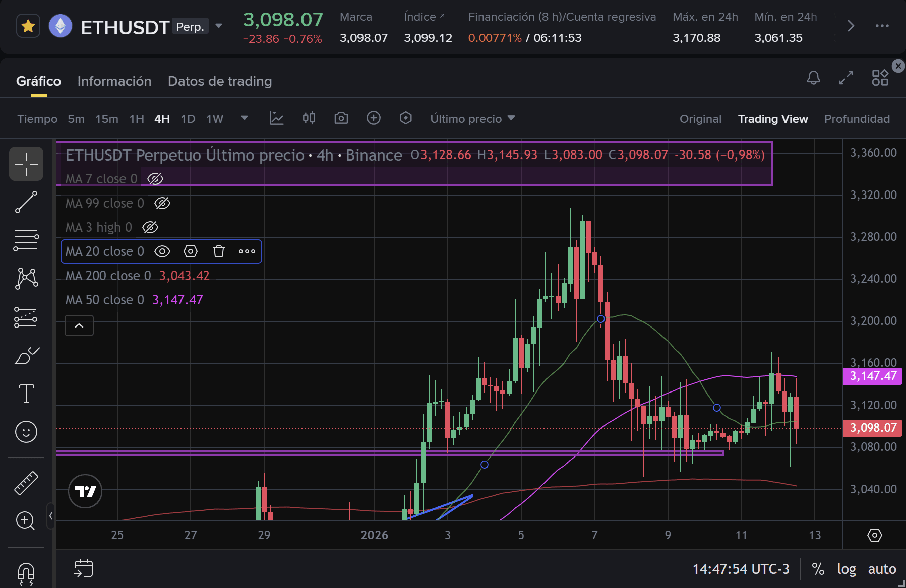Viewport: 906px width, 588px height.
Task: Open the text annotation tool
Action: (x=26, y=393)
